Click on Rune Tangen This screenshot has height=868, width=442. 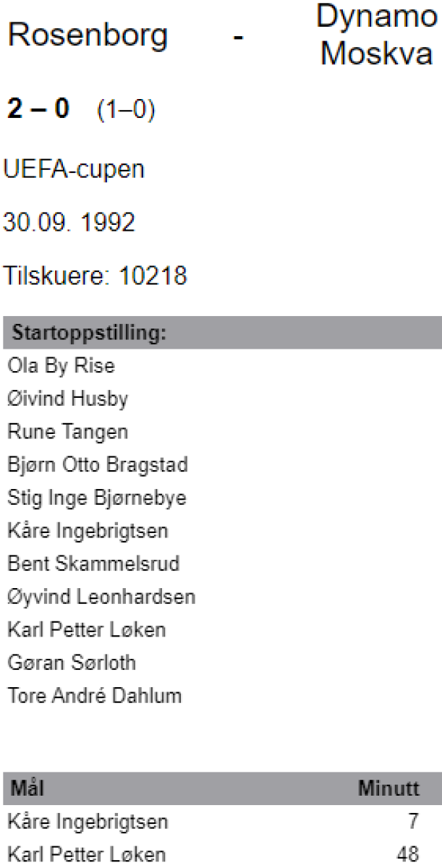tap(67, 433)
